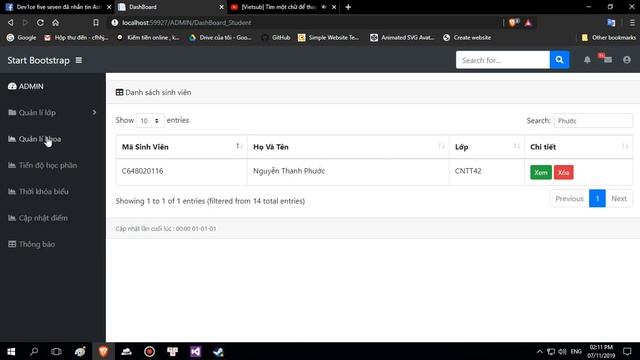Focus the table Search field
Image resolution: width=640 pixels, height=360 pixels.
coord(593,120)
